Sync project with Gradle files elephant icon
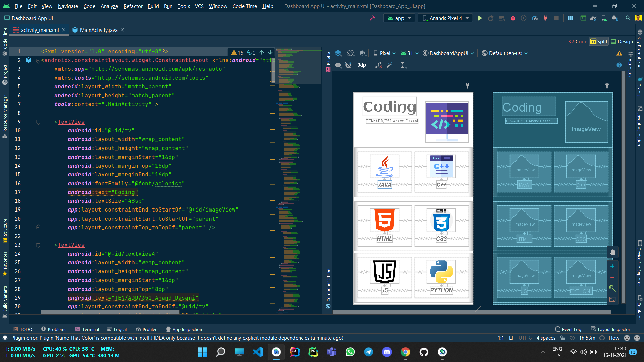Image resolution: width=644 pixels, height=362 pixels. pos(594,18)
